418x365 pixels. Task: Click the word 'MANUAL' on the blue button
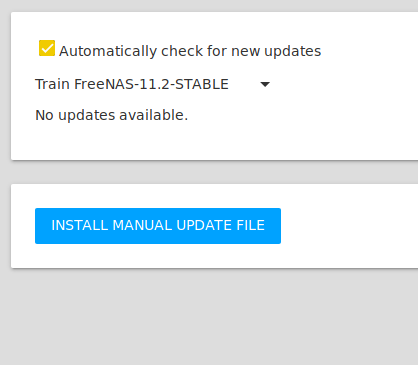pos(142,226)
